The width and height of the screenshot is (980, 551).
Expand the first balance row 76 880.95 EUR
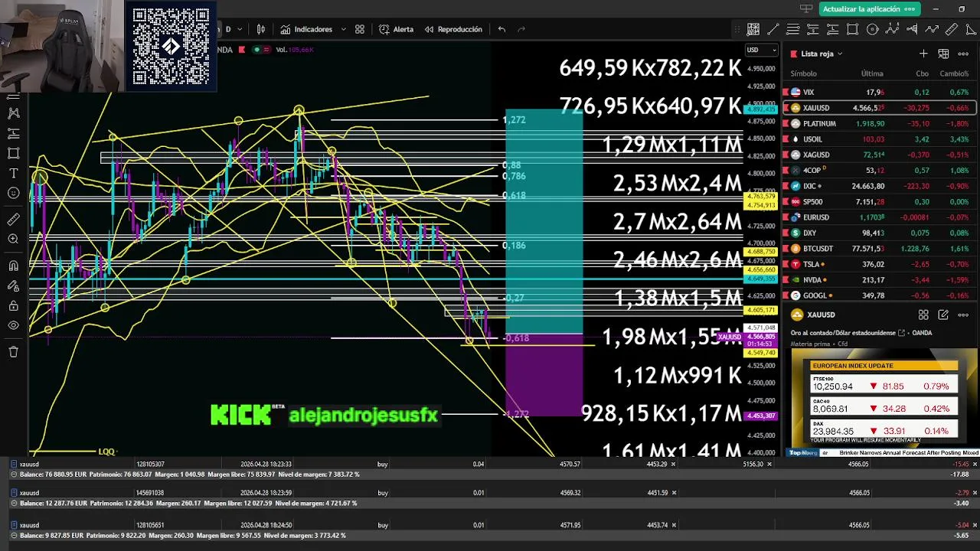click(x=15, y=474)
